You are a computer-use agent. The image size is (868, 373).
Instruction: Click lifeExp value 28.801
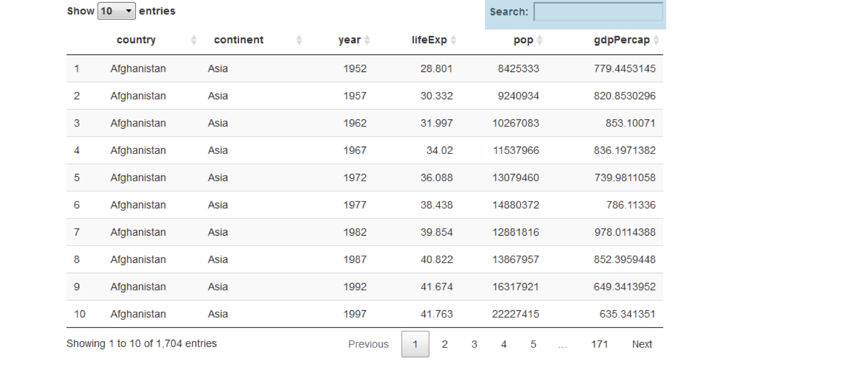436,68
